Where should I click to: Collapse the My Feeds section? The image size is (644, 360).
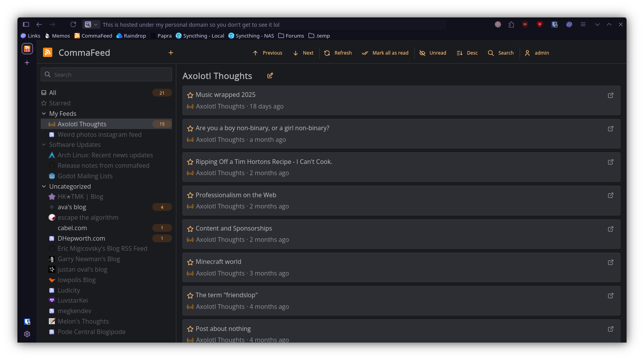(43, 114)
